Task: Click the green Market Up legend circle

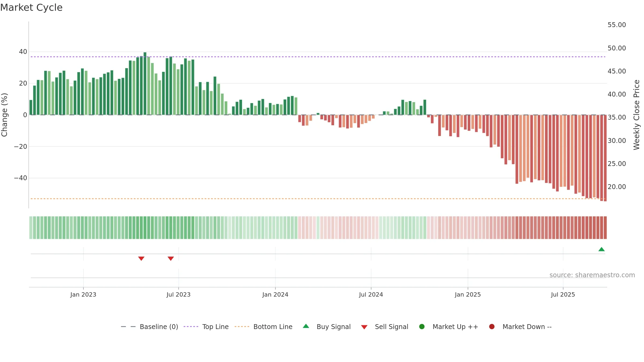Action: [x=422, y=327]
